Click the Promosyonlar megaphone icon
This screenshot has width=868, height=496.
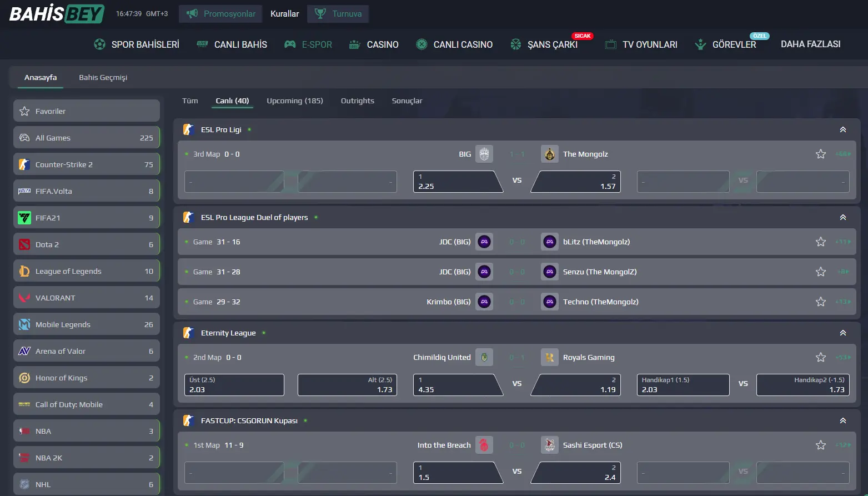pyautogui.click(x=192, y=13)
